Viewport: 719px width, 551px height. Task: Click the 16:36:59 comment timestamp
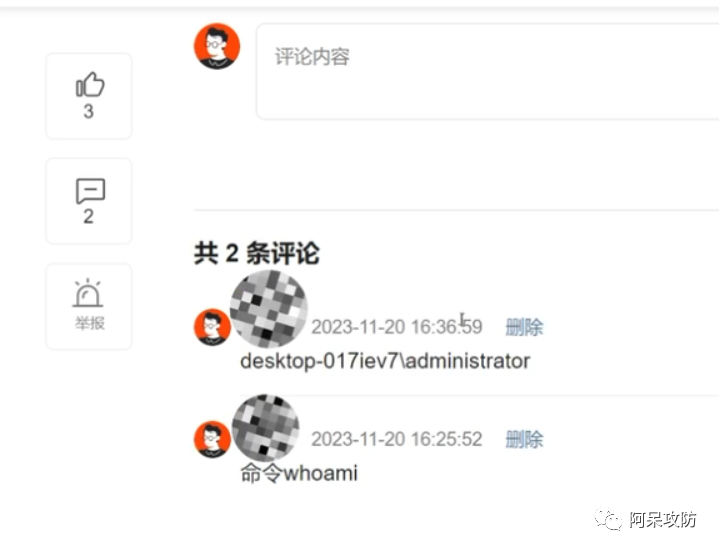397,327
